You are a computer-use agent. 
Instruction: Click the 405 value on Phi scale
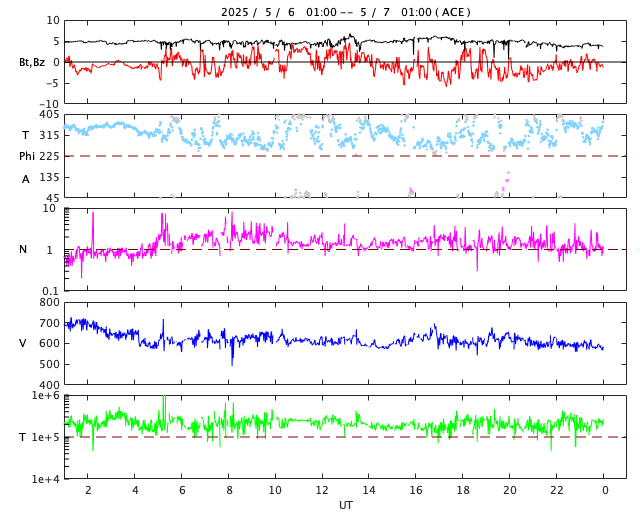(x=49, y=114)
